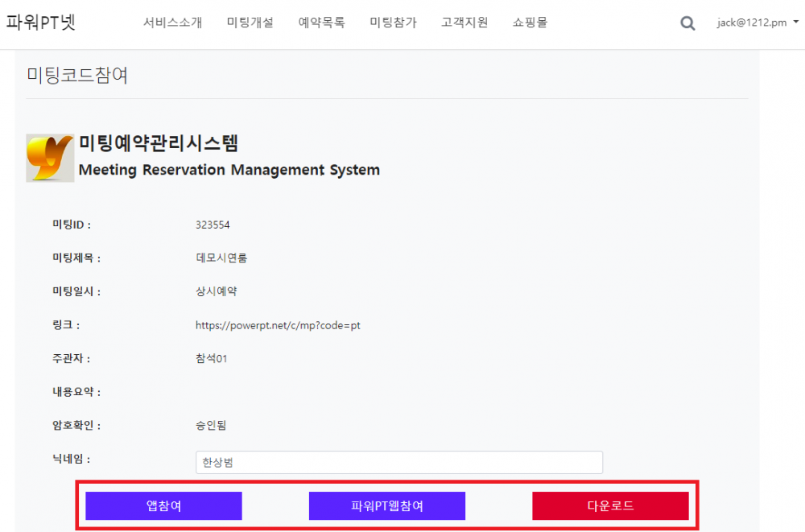The image size is (805, 532).
Task: Join with the 앱참여 button
Action: (x=163, y=505)
